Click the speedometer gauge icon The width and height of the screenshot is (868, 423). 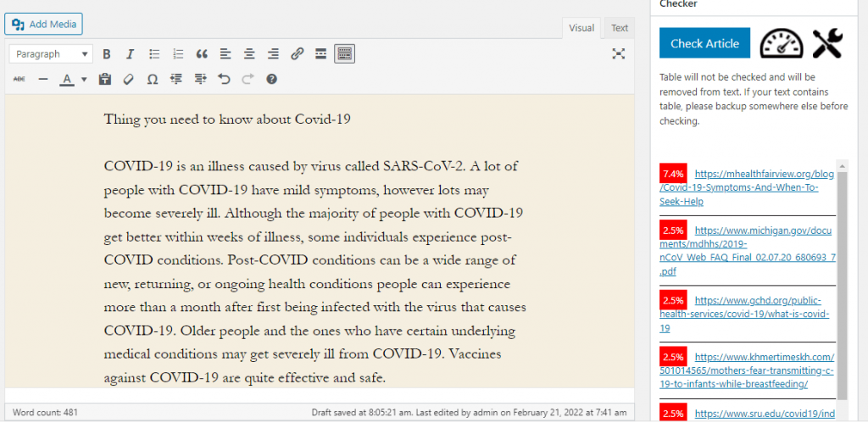tap(781, 43)
